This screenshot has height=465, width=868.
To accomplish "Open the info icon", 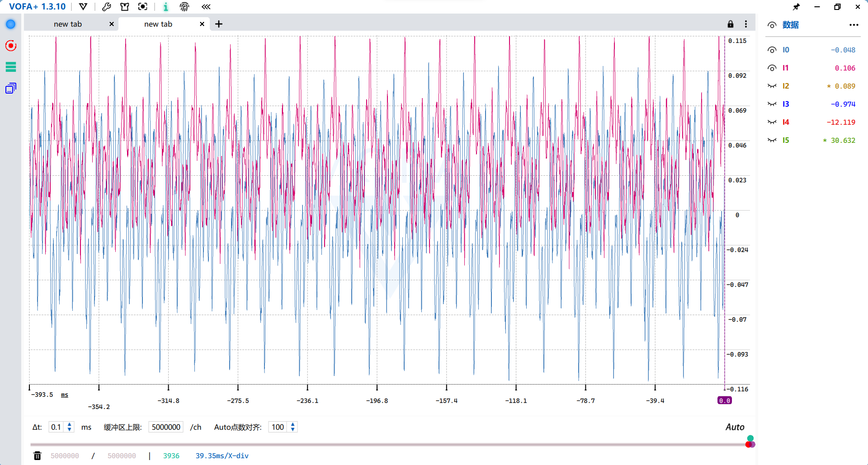I will pyautogui.click(x=165, y=7).
